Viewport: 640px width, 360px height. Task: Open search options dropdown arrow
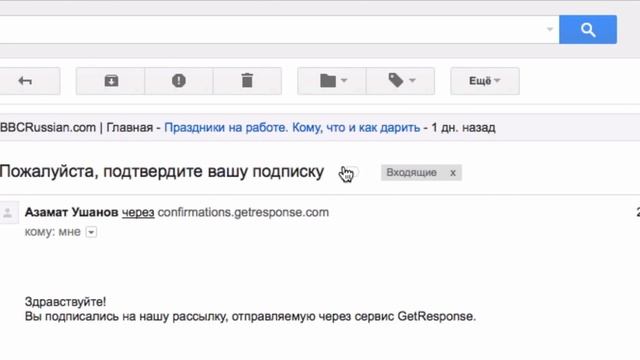coord(549,29)
